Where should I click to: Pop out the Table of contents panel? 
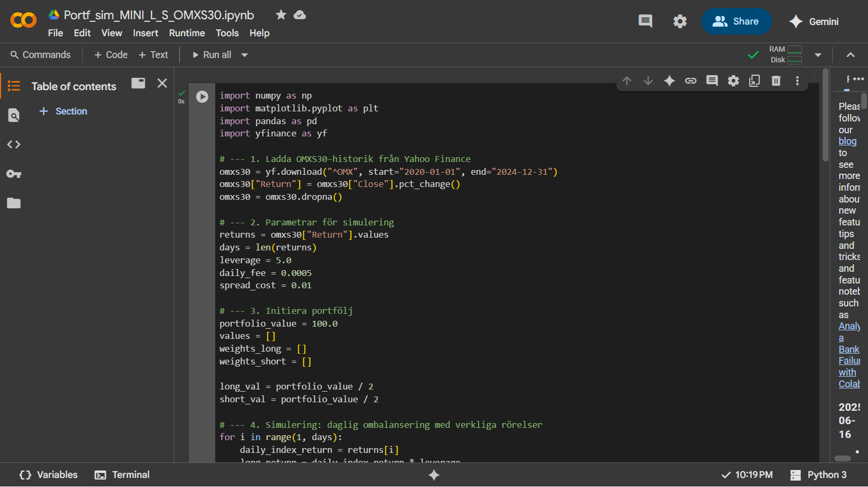(x=139, y=83)
